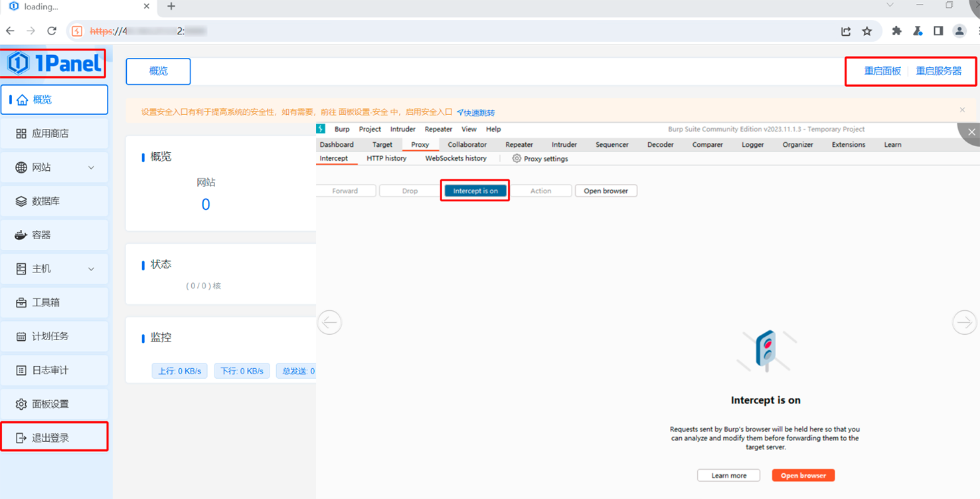Screen dimensions: 980x499
Task: Click the 1Panel logo
Action: point(54,63)
